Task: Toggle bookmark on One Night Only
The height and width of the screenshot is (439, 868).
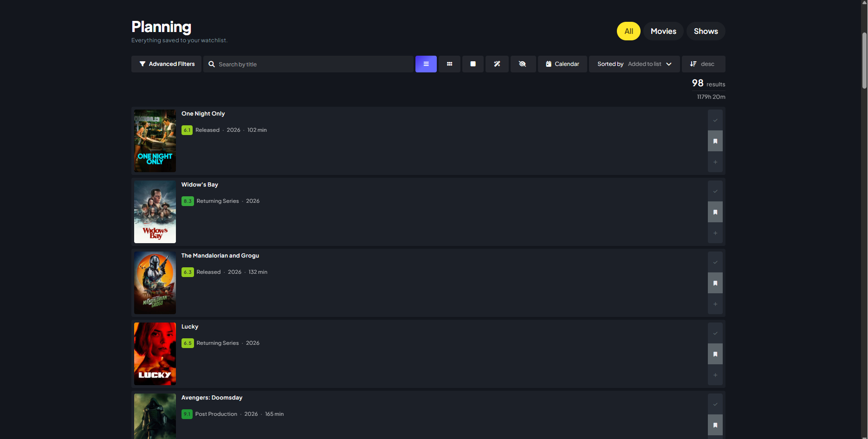Action: point(715,141)
